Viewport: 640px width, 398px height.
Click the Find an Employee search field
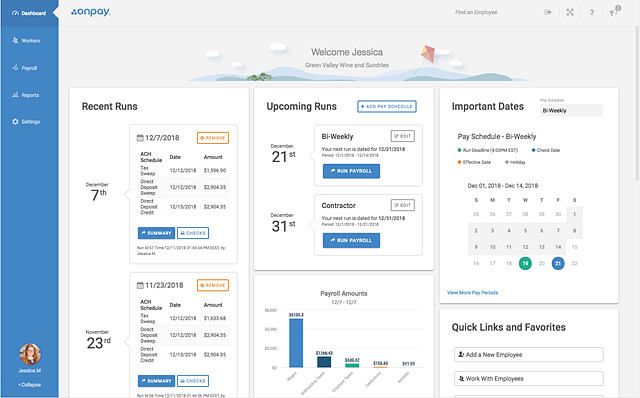[476, 12]
